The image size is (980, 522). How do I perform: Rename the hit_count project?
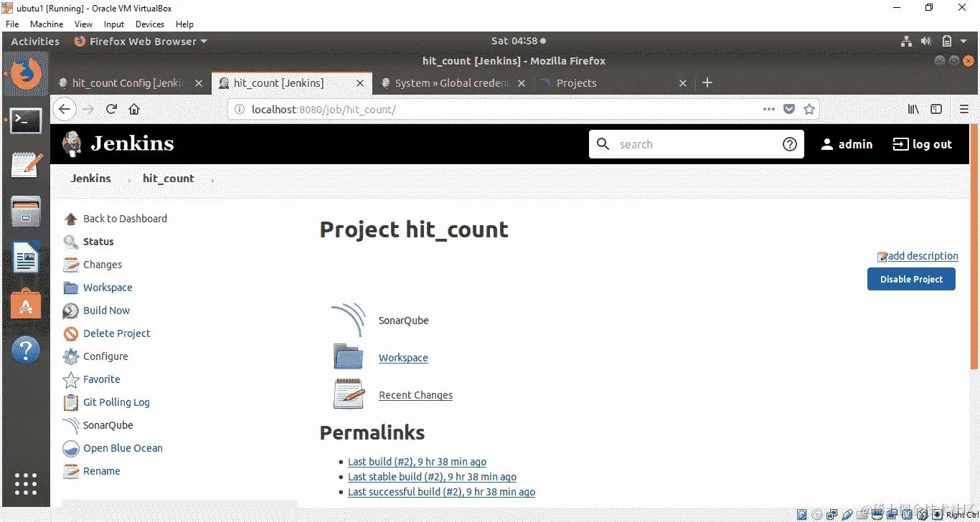click(x=101, y=471)
